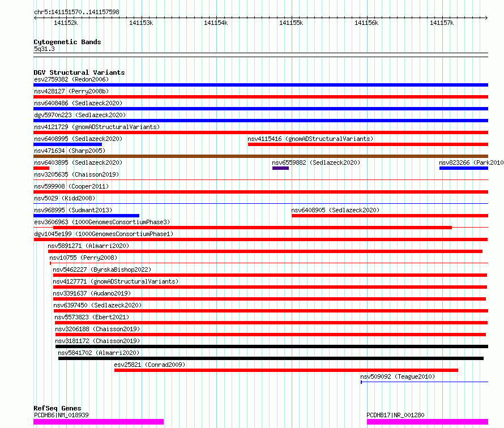Click the short red bar under nsv6403895
This screenshot has width=504, height=428.
tap(41, 168)
